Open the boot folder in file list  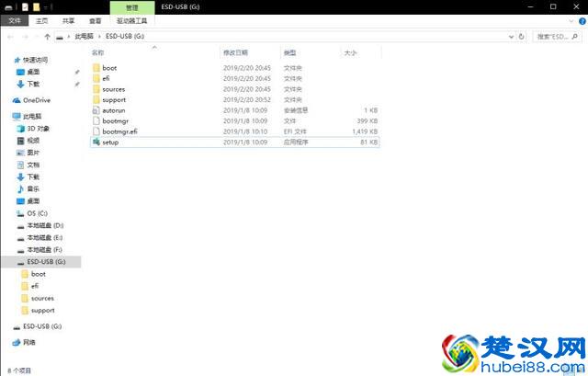pos(109,68)
